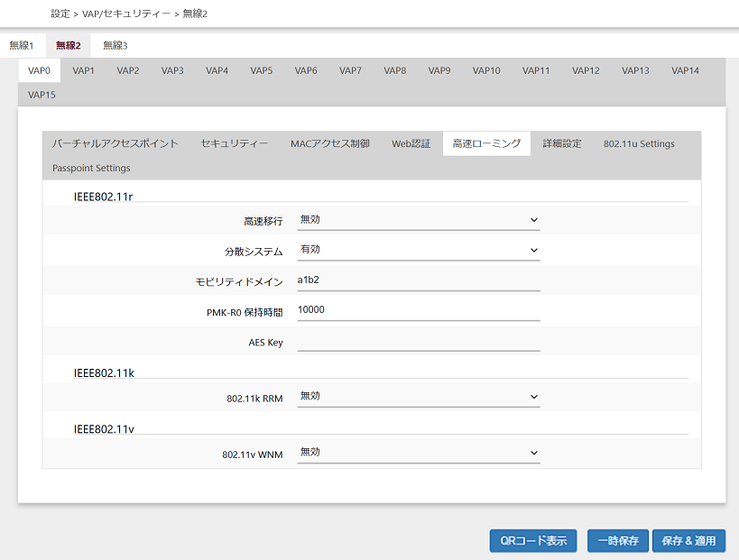Click the モビリティドメイン input field
The width and height of the screenshot is (739, 560).
tap(418, 280)
